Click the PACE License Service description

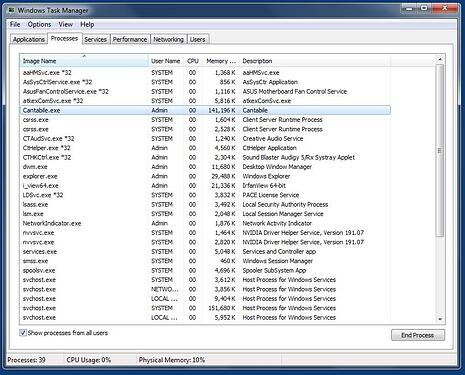click(271, 195)
